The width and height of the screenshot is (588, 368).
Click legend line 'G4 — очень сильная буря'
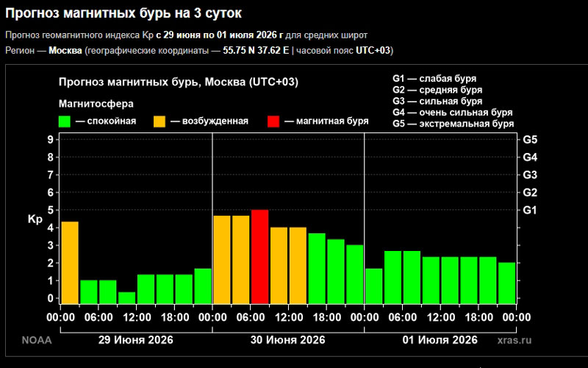(453, 113)
